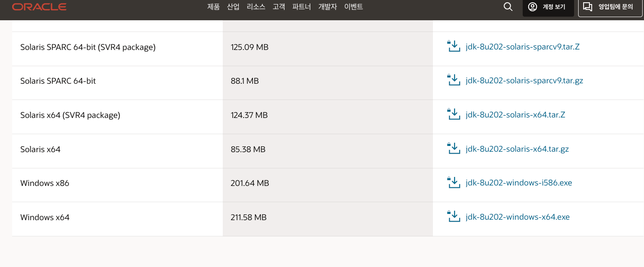Open the 파트너 menu

(x=302, y=7)
